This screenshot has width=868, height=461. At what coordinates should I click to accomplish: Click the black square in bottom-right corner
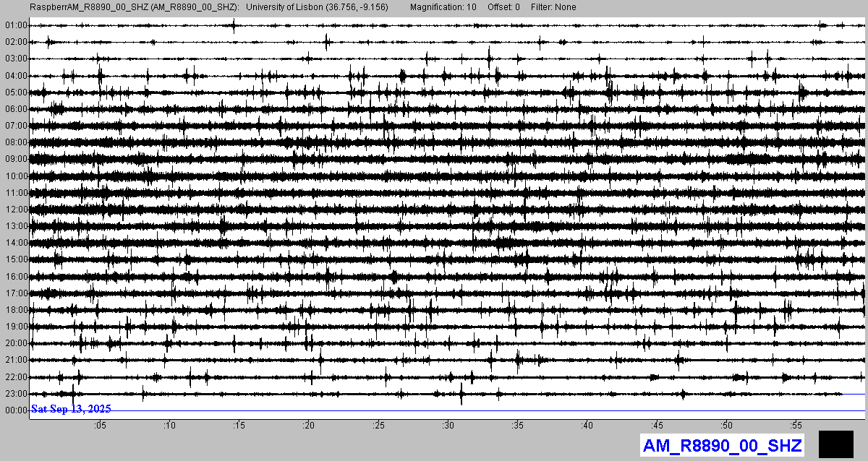point(835,444)
